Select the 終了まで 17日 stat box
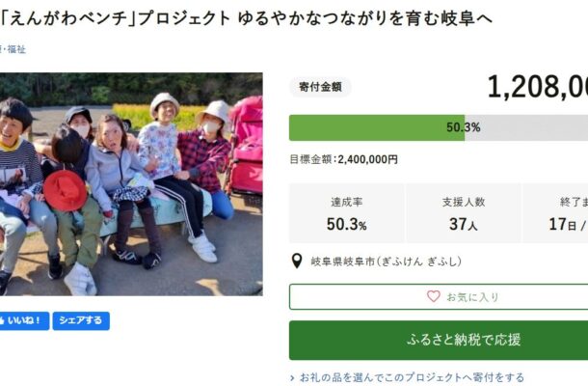Image resolution: width=588 pixels, height=386 pixels. click(x=555, y=213)
